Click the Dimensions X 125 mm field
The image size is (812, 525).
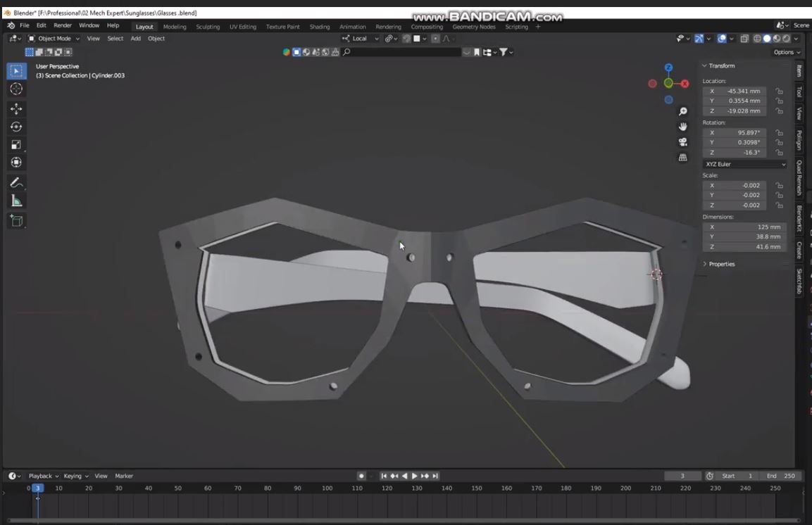click(744, 227)
